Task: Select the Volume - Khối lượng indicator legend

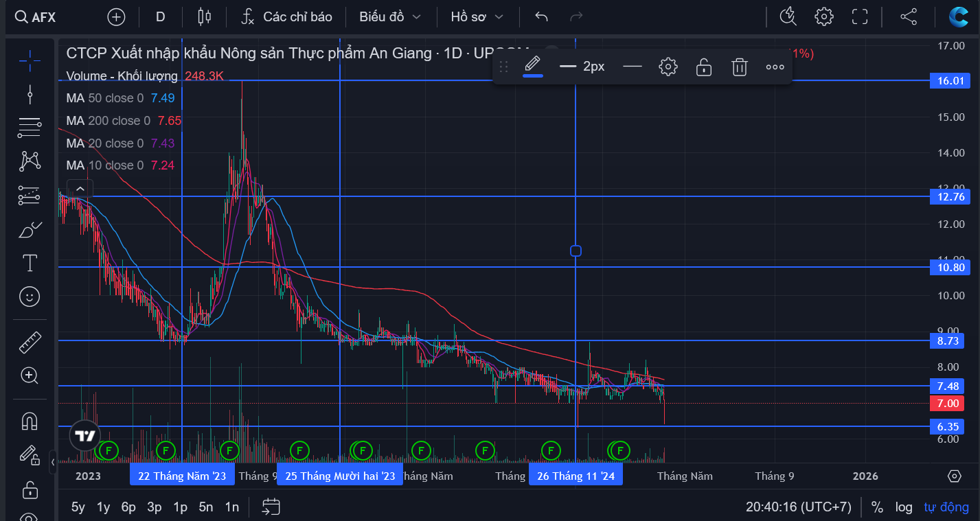Action: 122,76
